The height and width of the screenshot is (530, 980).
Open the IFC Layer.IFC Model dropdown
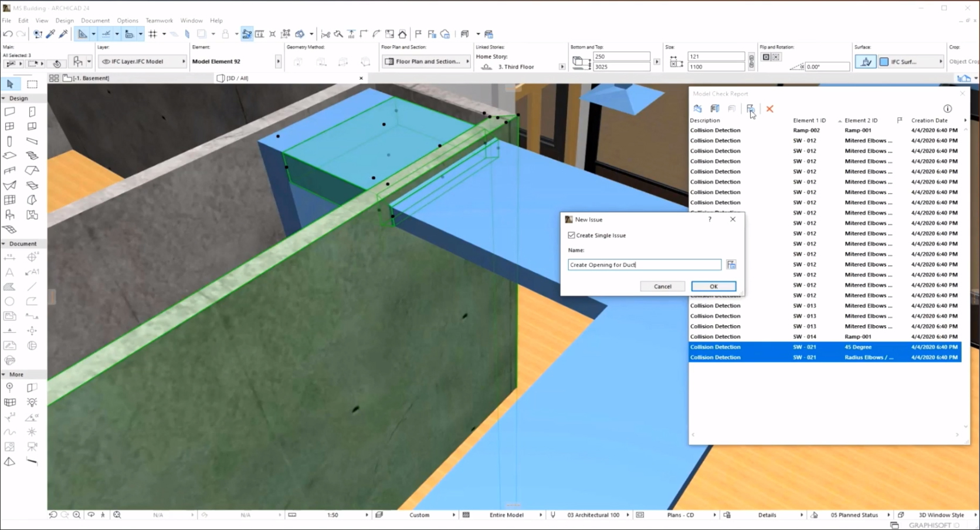point(143,61)
